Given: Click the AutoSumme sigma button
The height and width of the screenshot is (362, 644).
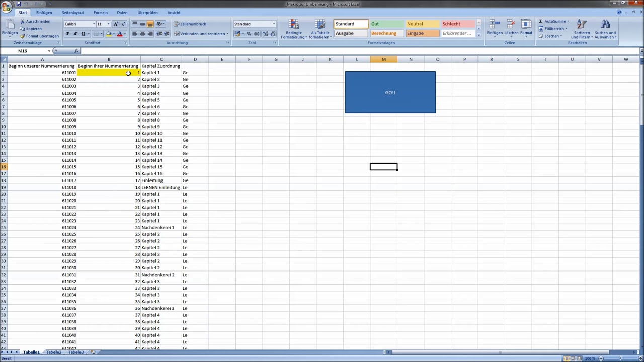Looking at the screenshot, I should tap(552, 22).
